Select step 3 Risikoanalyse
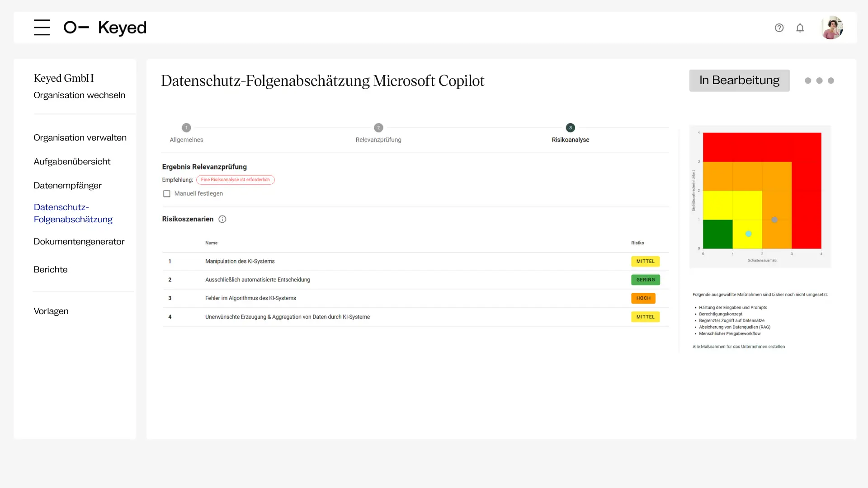Screen dimensions: 868x488 [x=571, y=133]
